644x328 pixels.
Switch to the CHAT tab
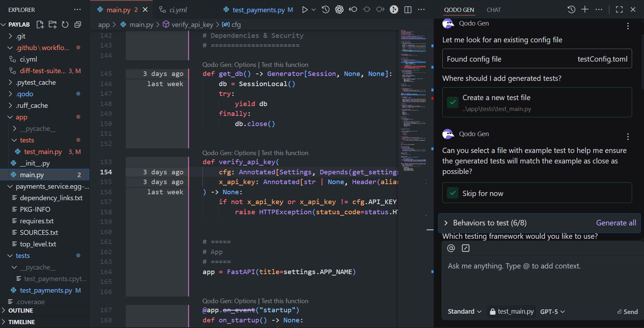[x=494, y=9]
